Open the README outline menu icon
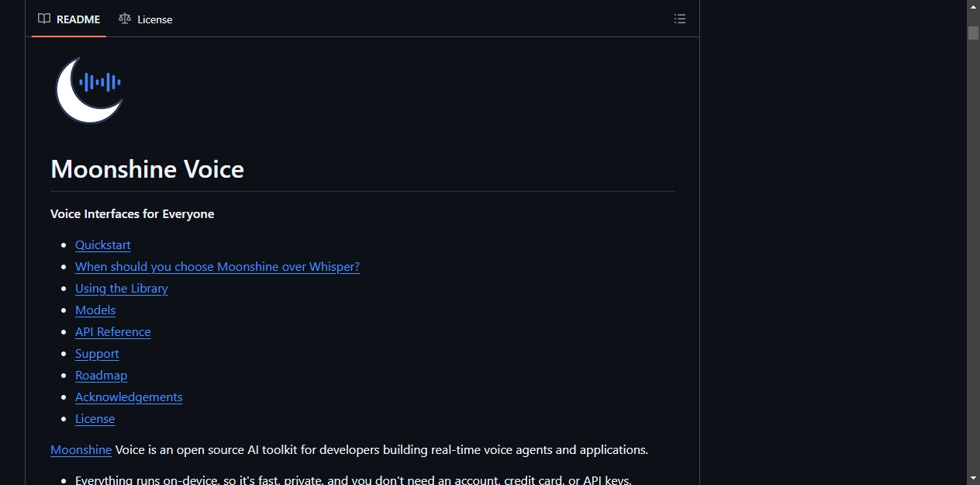The height and width of the screenshot is (485, 980). coord(680,19)
